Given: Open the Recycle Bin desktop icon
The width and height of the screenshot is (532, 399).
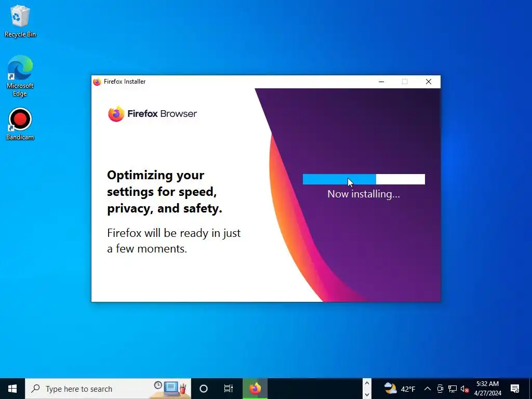Looking at the screenshot, I should (x=20, y=21).
